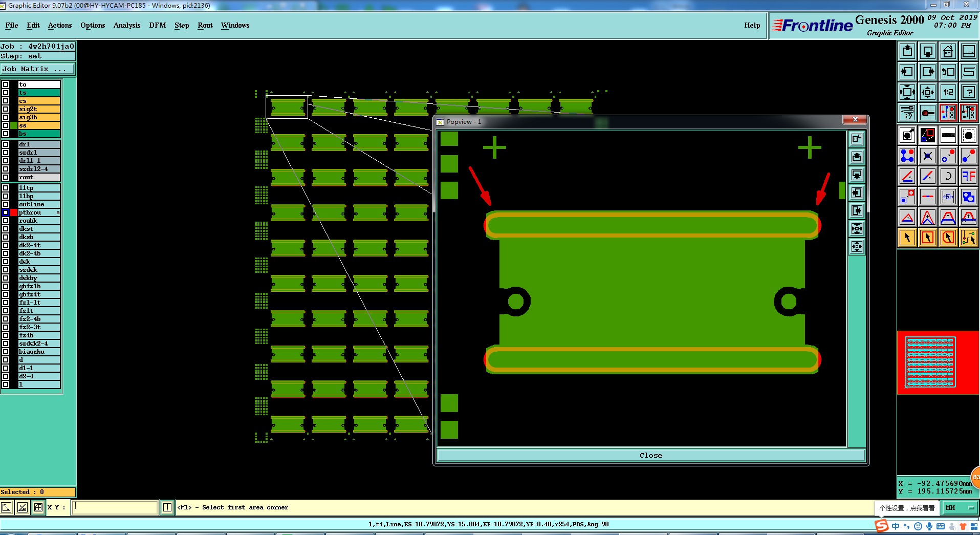Click the exclamation mark icon in bottom bar

[167, 507]
